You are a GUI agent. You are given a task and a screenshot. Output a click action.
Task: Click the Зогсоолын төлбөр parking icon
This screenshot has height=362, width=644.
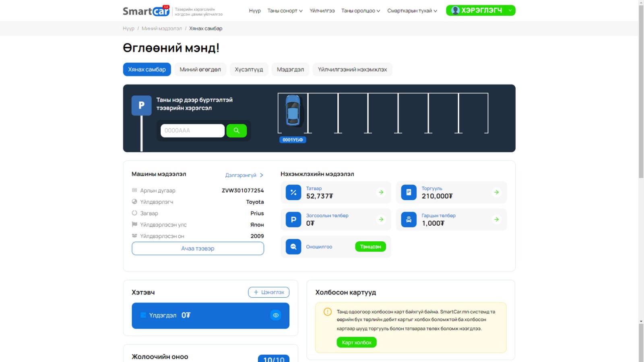point(293,220)
